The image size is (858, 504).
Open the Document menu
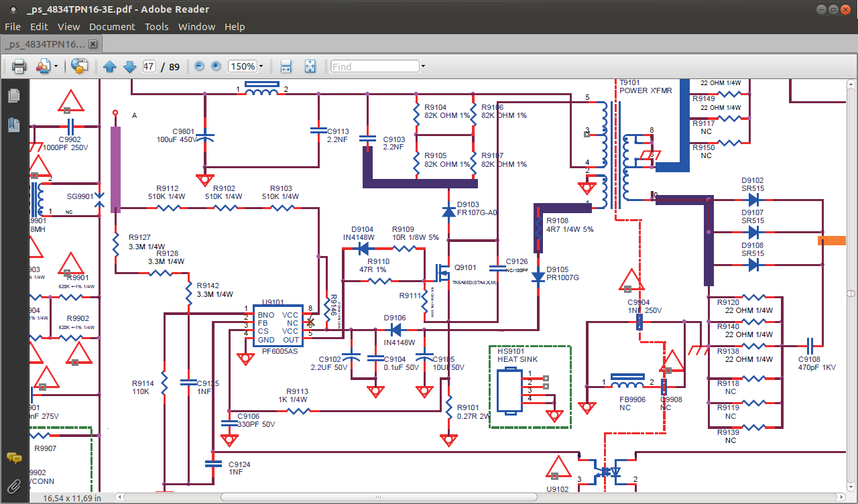click(112, 27)
